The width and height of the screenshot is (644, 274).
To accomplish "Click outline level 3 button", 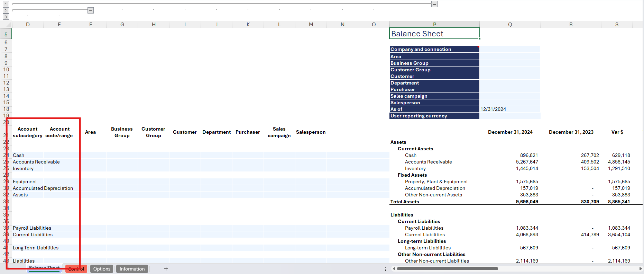I will pos(6,17).
